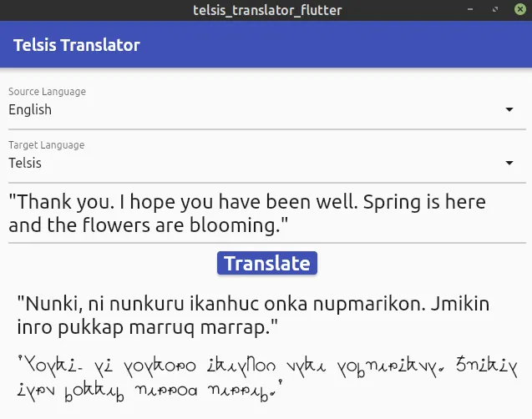Click the Source Language label
Viewport: 532px width, 419px height.
tap(47, 92)
